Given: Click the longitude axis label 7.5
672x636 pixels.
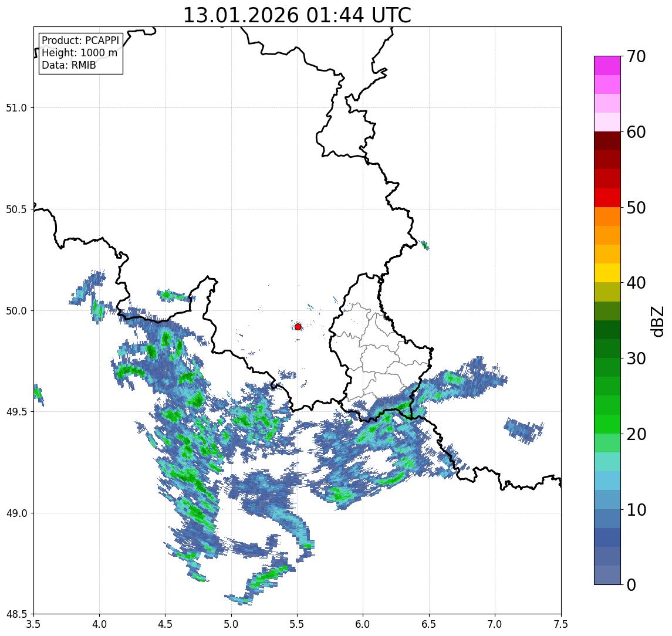Looking at the screenshot, I should click(x=561, y=624).
